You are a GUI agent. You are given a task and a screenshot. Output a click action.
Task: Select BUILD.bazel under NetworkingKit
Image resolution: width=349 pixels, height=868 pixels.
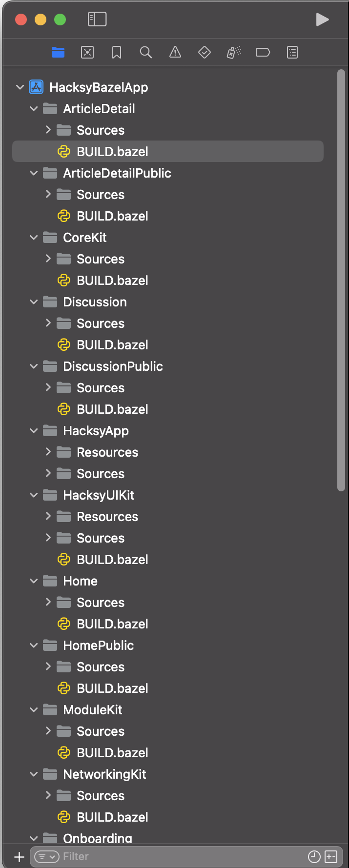(112, 817)
